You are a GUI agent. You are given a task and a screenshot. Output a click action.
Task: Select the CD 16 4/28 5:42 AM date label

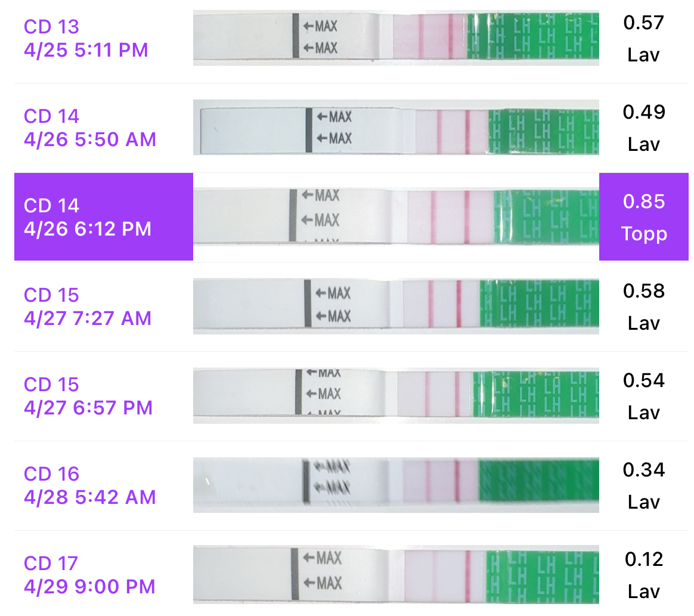[x=89, y=485]
